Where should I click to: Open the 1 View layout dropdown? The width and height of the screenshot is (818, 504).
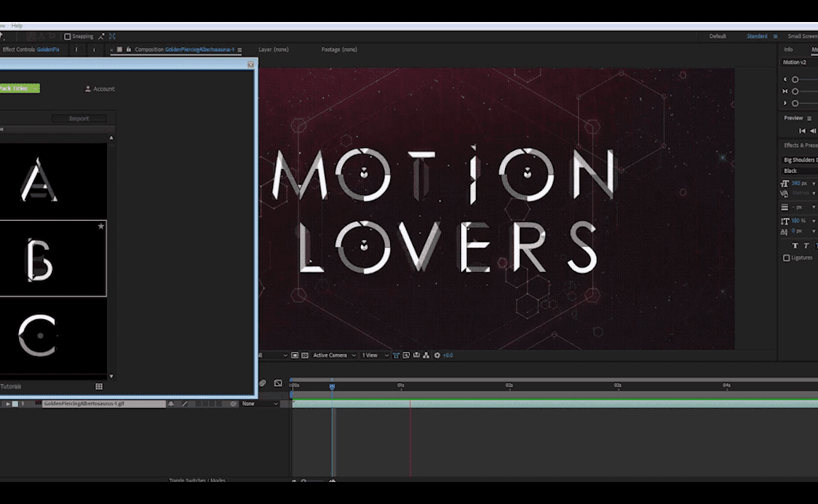coord(375,355)
